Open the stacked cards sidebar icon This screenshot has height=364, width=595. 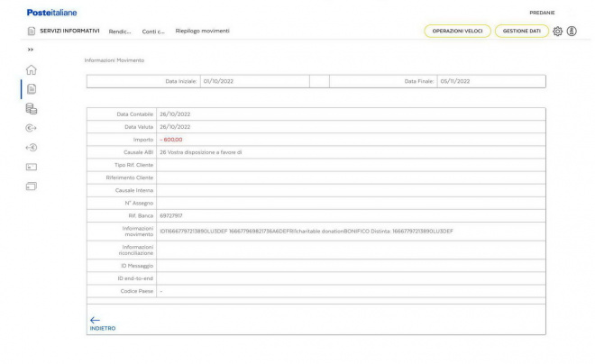coord(31,187)
